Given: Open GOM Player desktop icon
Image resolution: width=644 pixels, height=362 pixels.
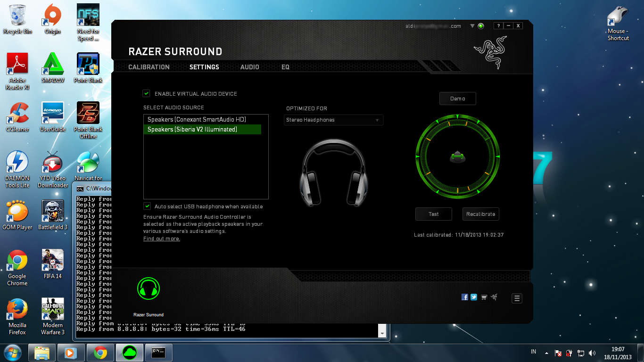Looking at the screenshot, I should pos(17,215).
